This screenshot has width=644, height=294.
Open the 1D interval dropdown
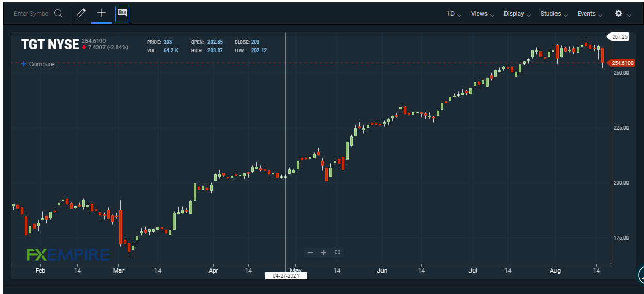coord(454,14)
